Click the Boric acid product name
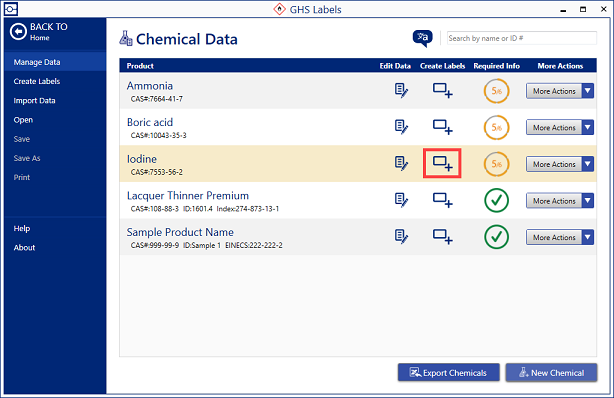 tap(150, 122)
